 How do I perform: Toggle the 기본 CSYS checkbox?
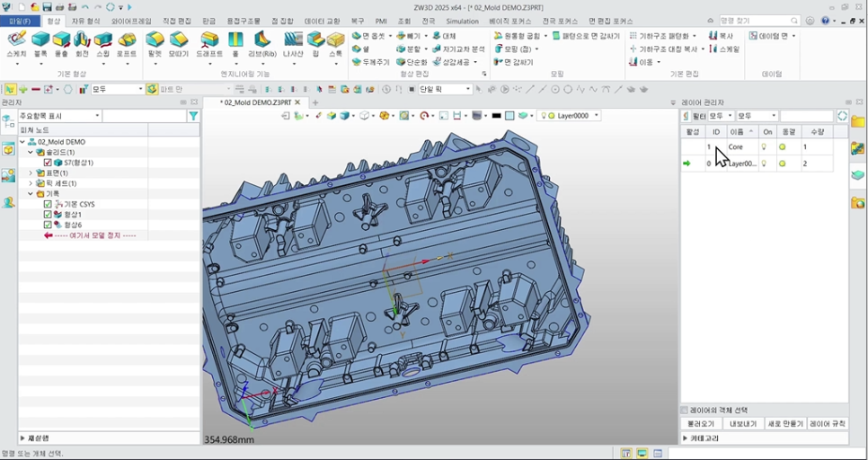click(x=48, y=204)
